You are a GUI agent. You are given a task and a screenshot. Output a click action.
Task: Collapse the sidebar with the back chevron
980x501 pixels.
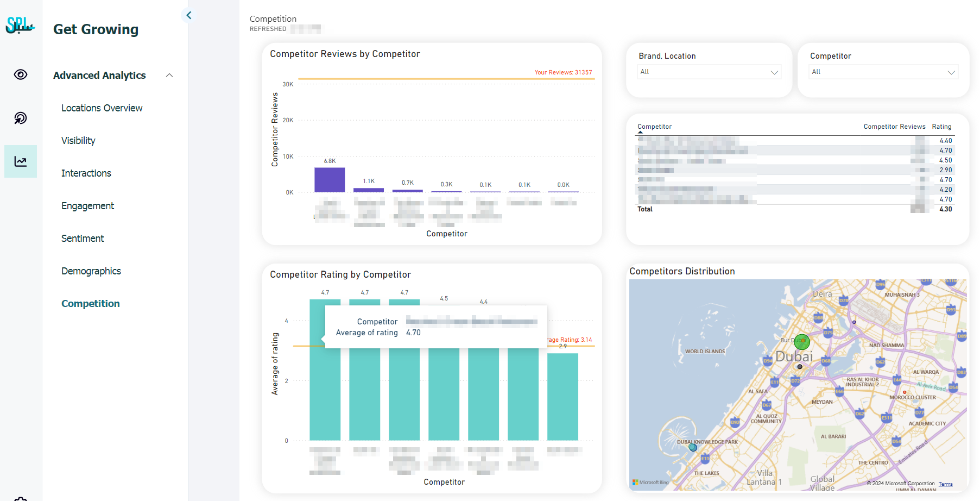[189, 15]
